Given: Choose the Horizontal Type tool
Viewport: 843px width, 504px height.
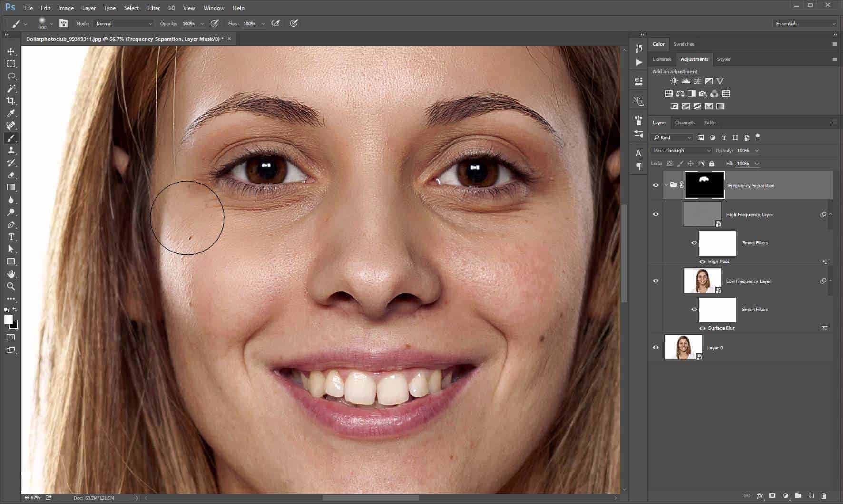Looking at the screenshot, I should 10,237.
